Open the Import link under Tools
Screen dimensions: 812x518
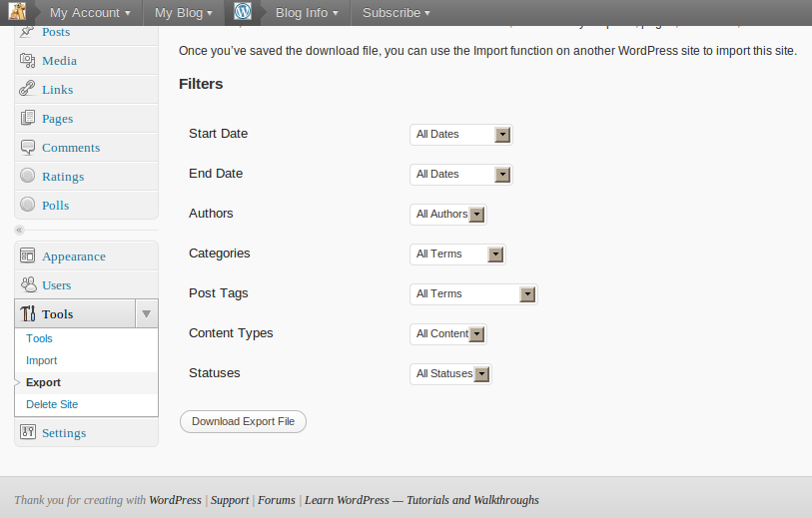click(41, 360)
